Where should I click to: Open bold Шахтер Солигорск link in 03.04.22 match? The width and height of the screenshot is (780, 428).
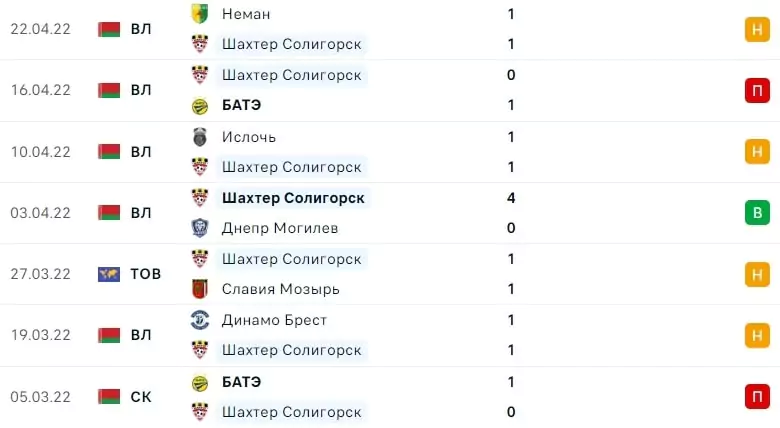point(293,198)
